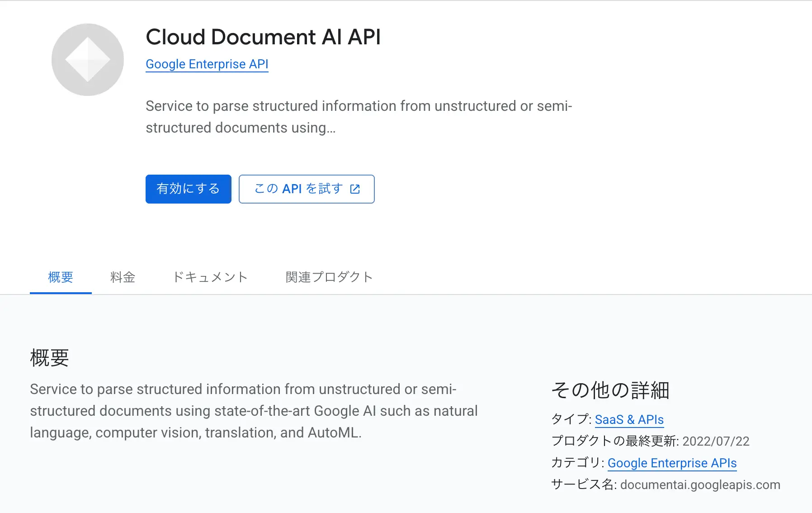Click the 2022/07/22 last updated date
Viewport: 812px width, 513px height.
point(716,441)
